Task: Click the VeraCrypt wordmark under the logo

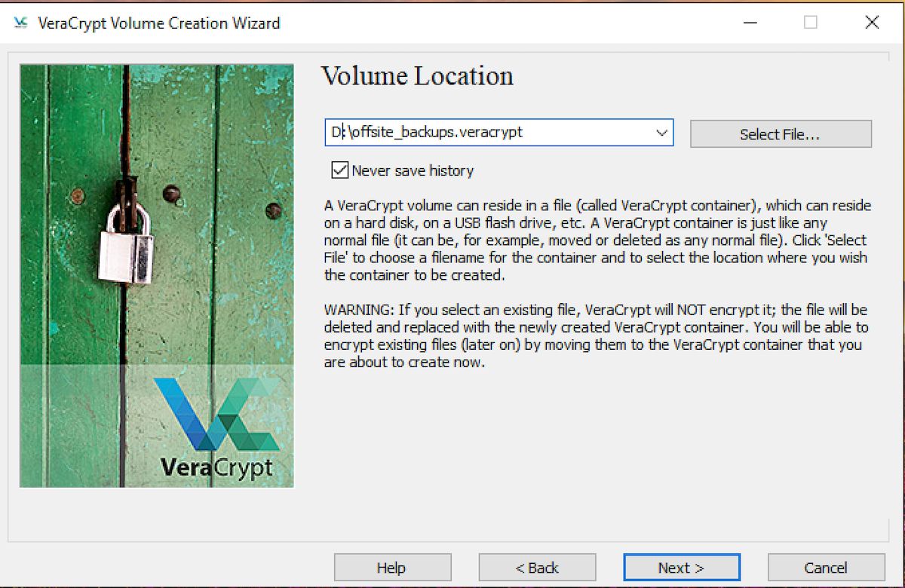Action: tap(216, 467)
